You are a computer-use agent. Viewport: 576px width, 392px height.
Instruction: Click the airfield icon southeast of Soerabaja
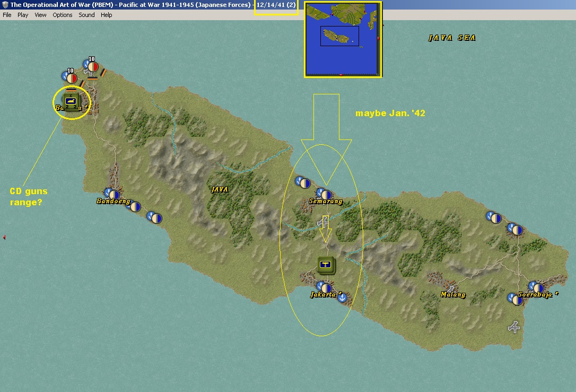click(514, 327)
